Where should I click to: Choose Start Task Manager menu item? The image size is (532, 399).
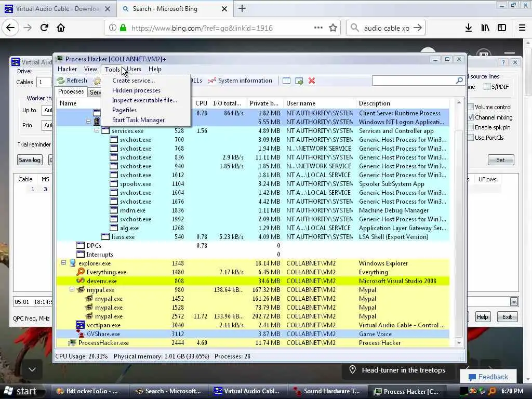point(146,120)
